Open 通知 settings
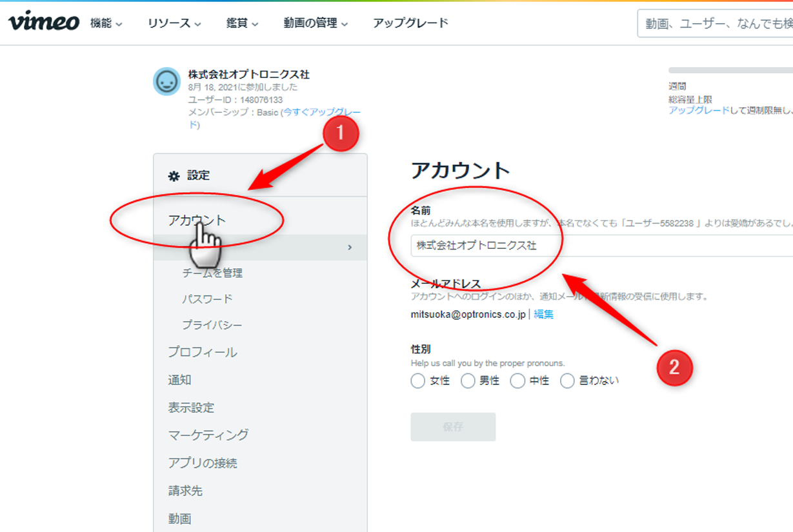 179,380
